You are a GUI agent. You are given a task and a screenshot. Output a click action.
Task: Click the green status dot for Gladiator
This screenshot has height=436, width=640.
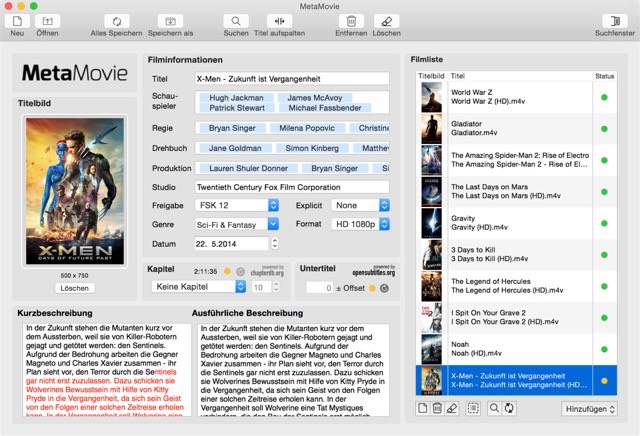pos(604,129)
